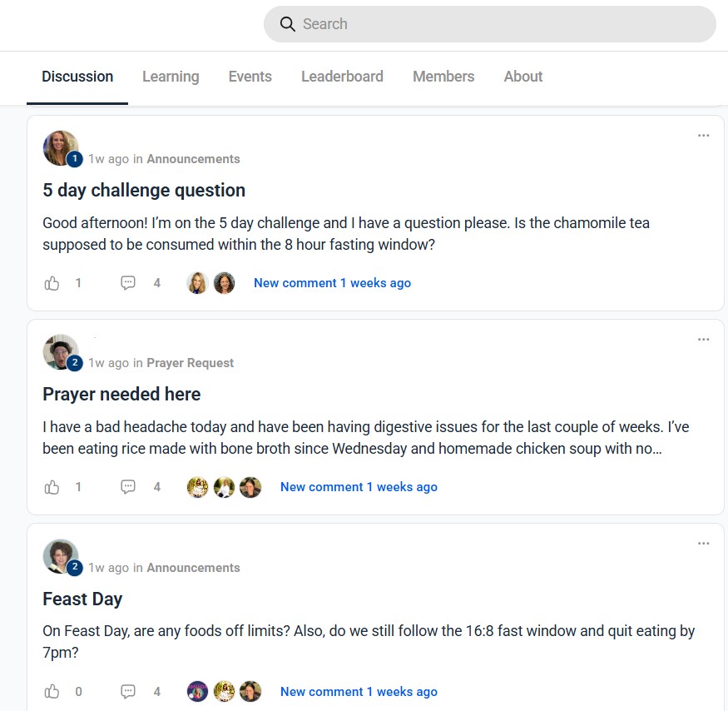Click the Prayer Request category link
This screenshot has width=728, height=711.
click(191, 363)
